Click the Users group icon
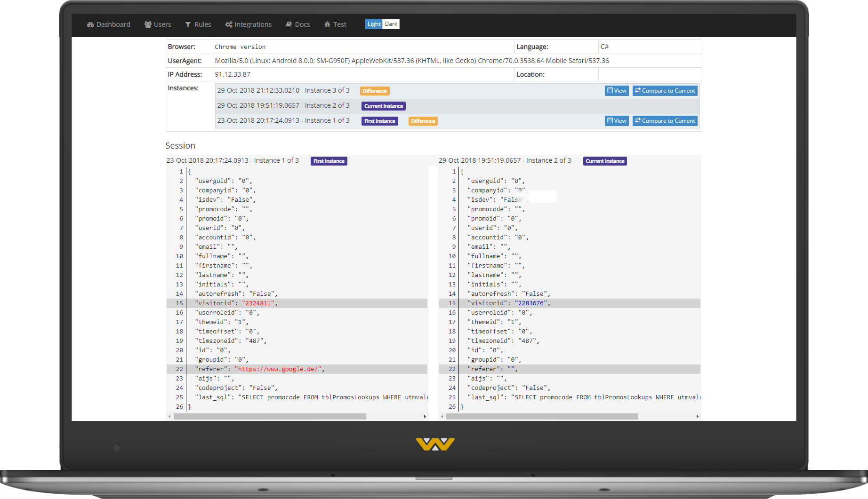Screen dimensions: 868x499 [x=148, y=24]
